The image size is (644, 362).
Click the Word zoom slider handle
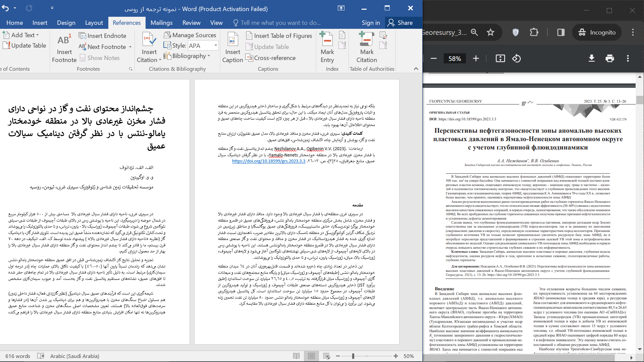[353, 356]
